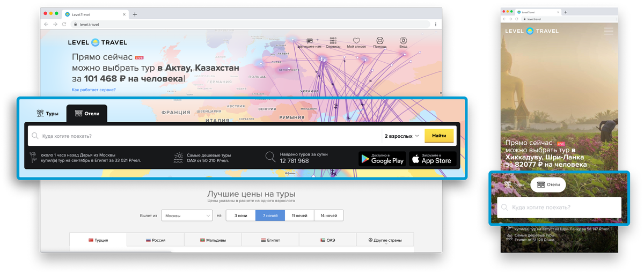The width and height of the screenshot is (644, 274).
Task: Click the Куда хотите поехать? field in mobile window
Action: [x=559, y=207]
